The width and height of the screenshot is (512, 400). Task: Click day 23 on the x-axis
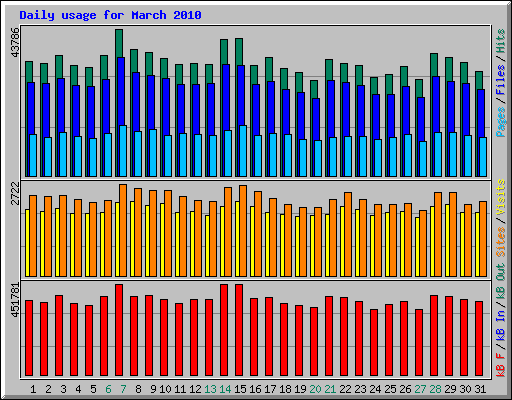(x=360, y=389)
